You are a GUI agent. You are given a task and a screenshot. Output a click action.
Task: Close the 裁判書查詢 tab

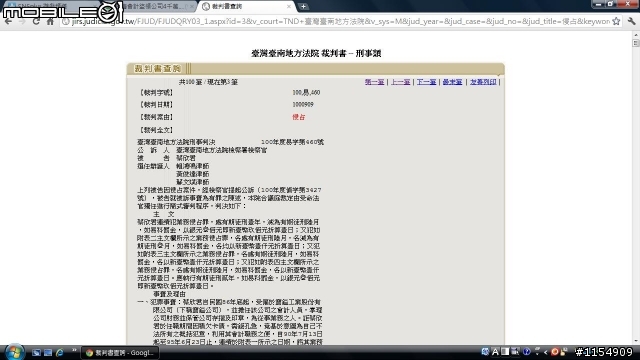(289, 7)
